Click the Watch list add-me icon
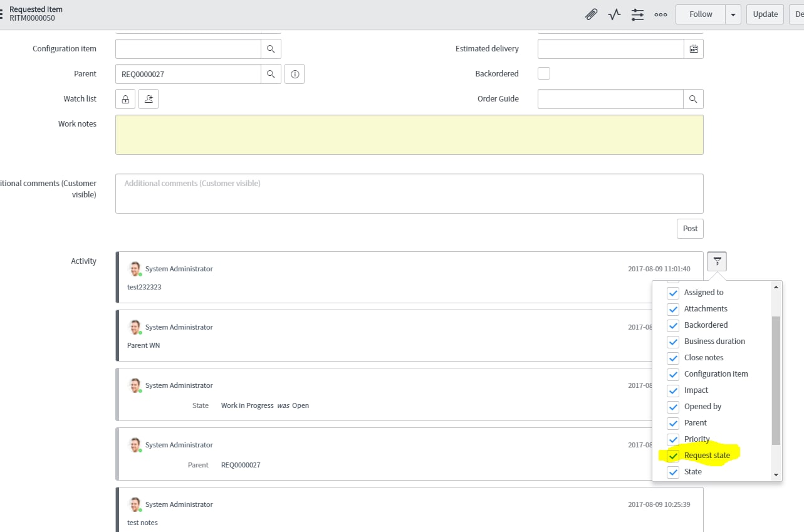This screenshot has width=804, height=532. [x=149, y=99]
